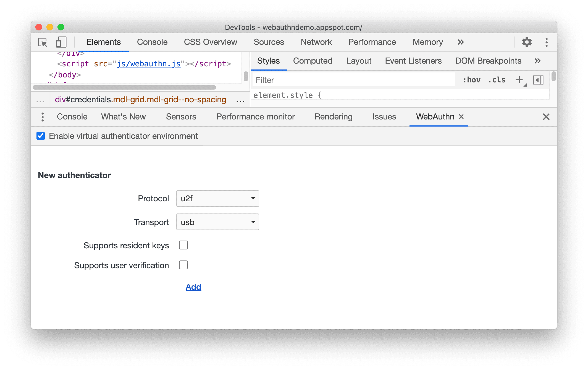Screen dimensions: 588x370
Task: Expand the Transport usb dropdown
Action: click(x=217, y=222)
